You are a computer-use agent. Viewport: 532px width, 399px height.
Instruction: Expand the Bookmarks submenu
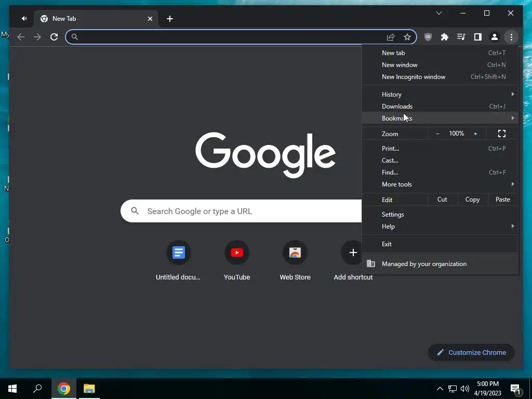point(440,118)
